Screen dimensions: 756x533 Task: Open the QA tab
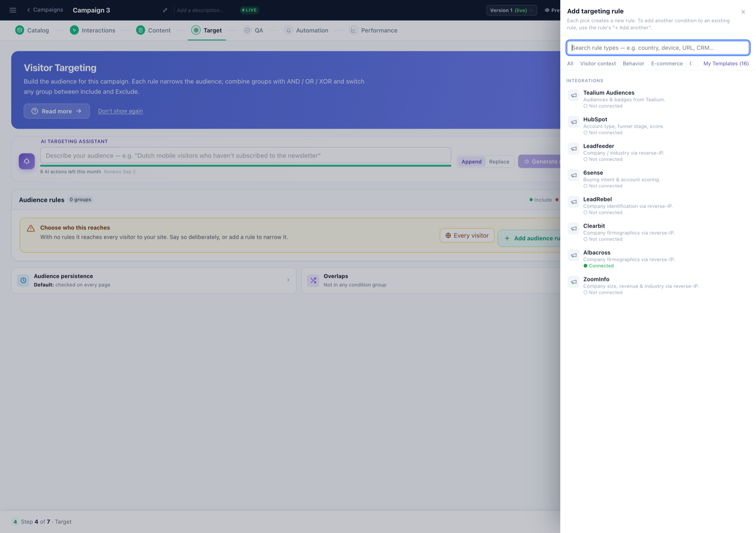pos(253,30)
